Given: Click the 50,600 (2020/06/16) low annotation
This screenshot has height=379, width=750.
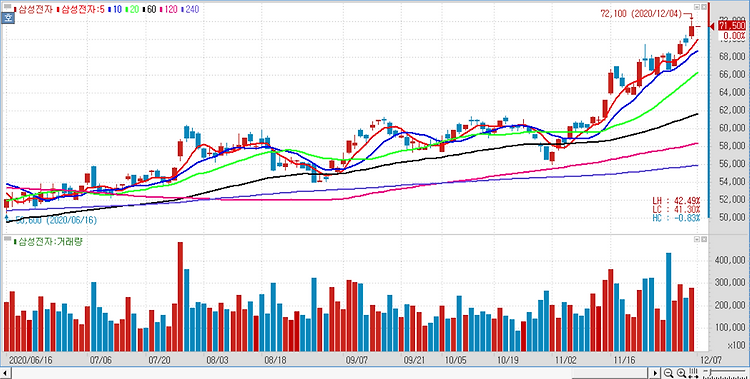Looking at the screenshot, I should coord(56,220).
